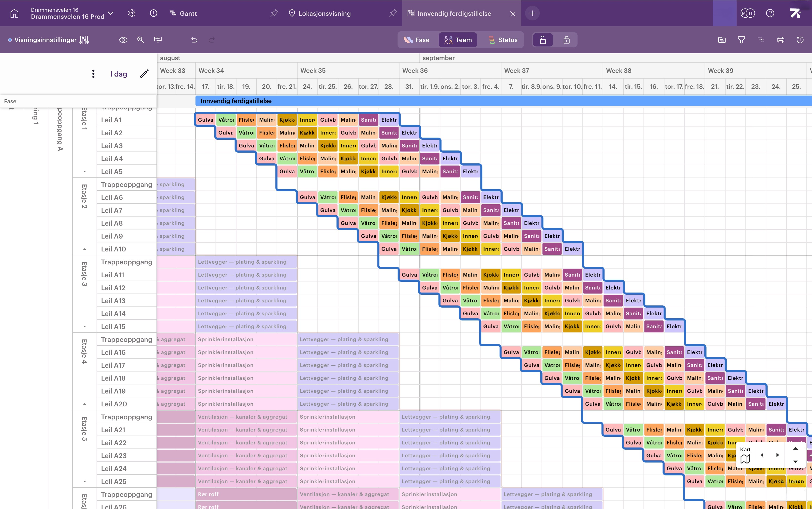
Task: Click the zoom magnifier tool
Action: coord(141,40)
